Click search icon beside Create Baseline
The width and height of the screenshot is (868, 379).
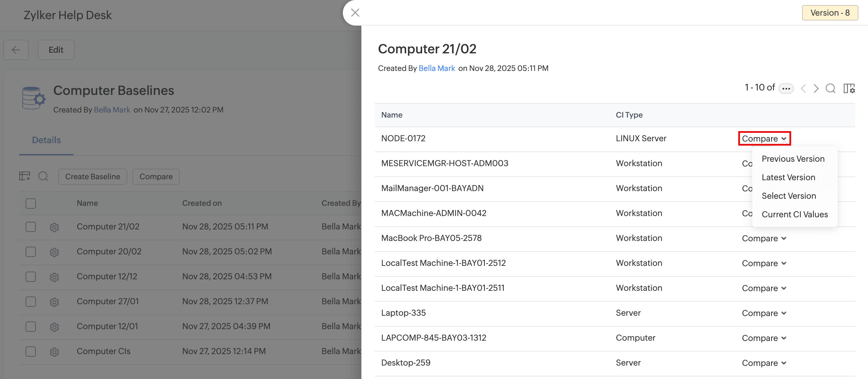click(43, 176)
